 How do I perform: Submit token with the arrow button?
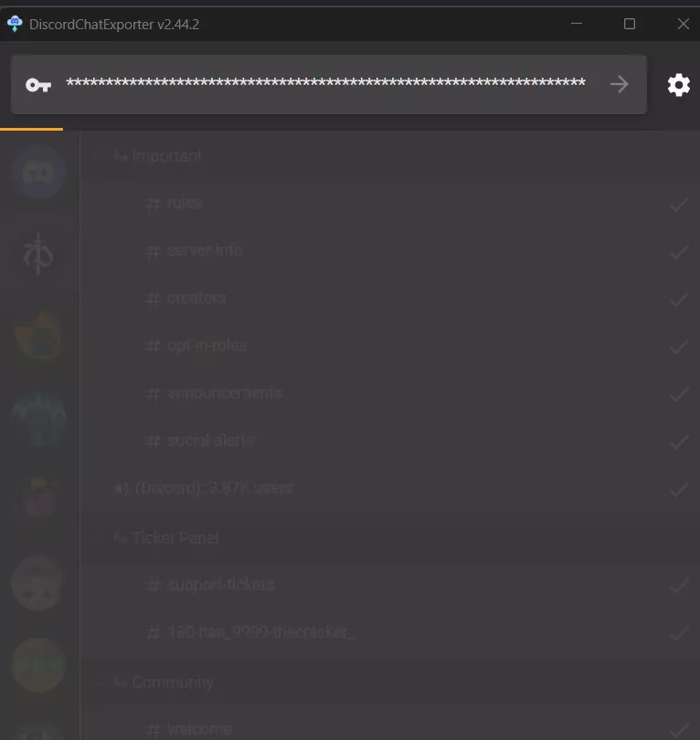[619, 84]
